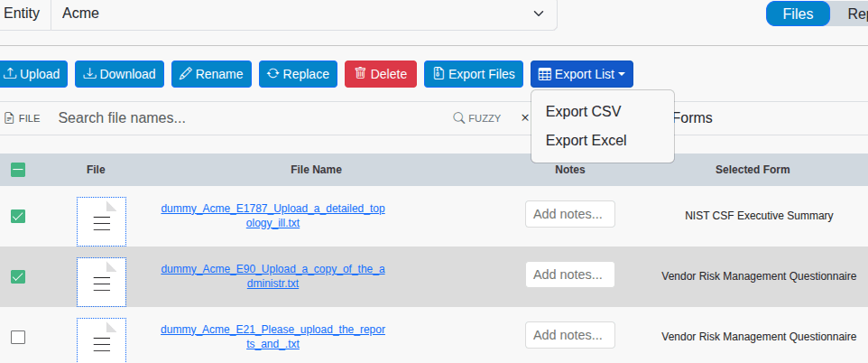Toggle the select-all header checkbox
868x363 pixels.
[18, 169]
